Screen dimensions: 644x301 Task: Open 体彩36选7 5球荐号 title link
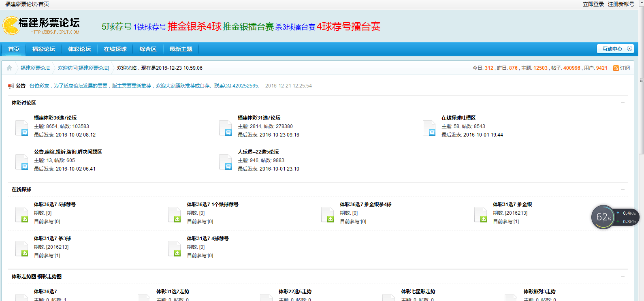55,205
